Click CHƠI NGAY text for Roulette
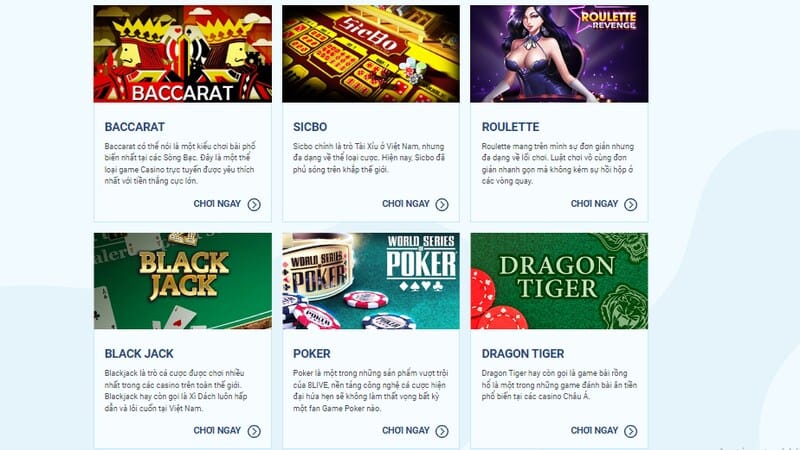800x450 pixels. coord(594,204)
